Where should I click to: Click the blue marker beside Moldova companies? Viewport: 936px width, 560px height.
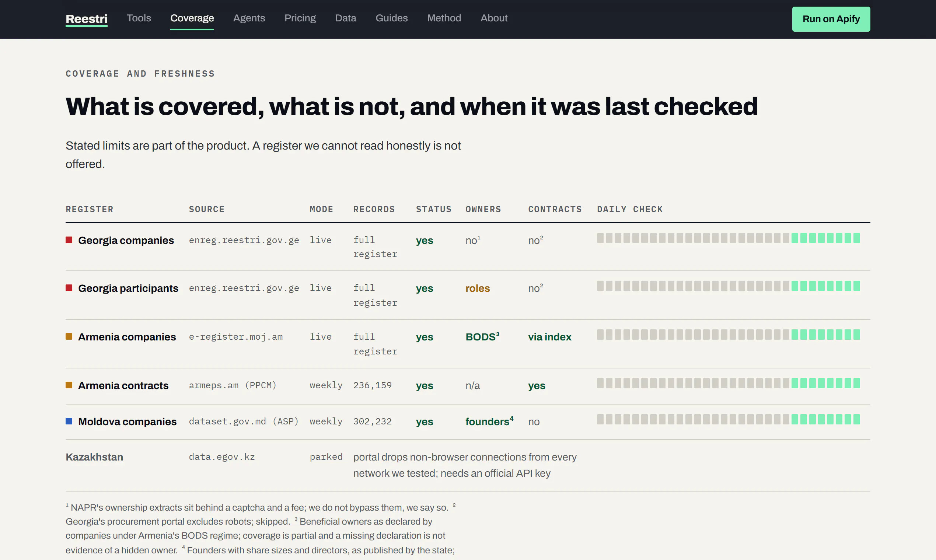point(69,421)
